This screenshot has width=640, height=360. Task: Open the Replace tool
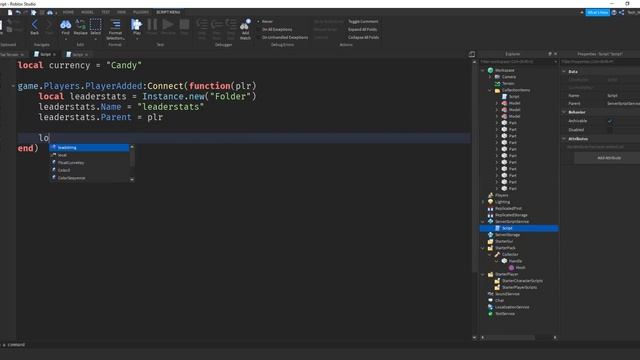(x=80, y=25)
